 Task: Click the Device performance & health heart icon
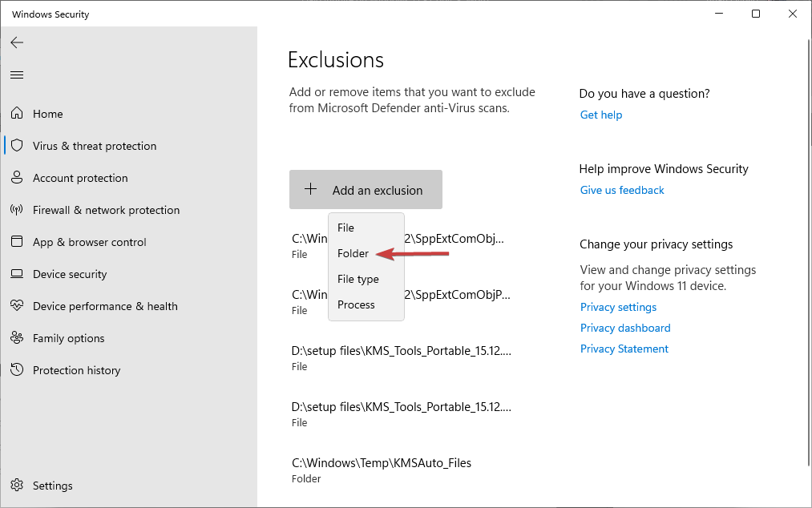pyautogui.click(x=17, y=305)
